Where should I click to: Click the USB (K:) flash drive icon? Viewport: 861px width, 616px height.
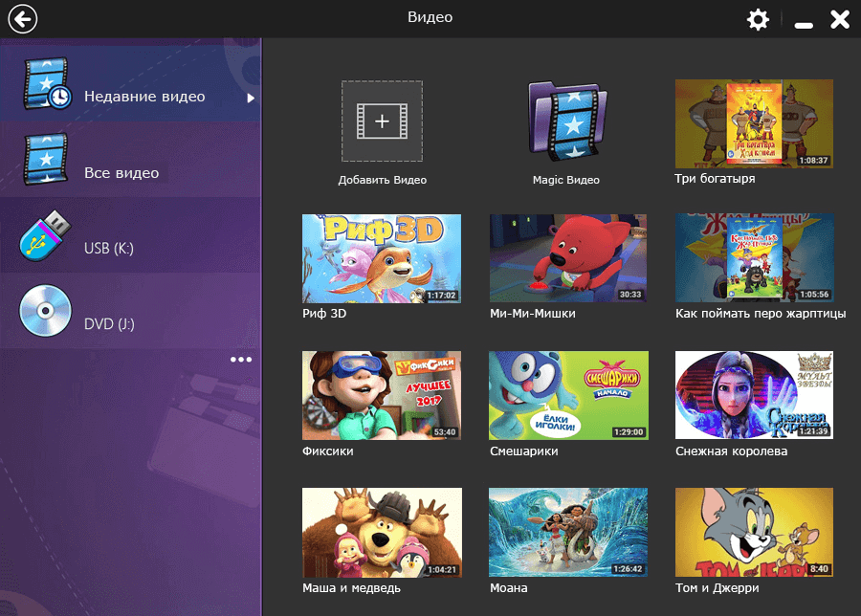tap(45, 235)
